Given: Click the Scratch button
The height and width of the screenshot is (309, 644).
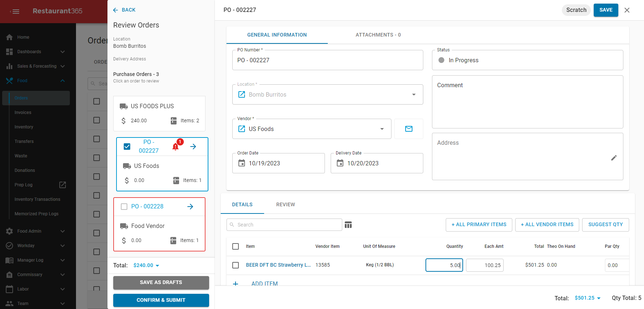Looking at the screenshot, I should pyautogui.click(x=576, y=10).
